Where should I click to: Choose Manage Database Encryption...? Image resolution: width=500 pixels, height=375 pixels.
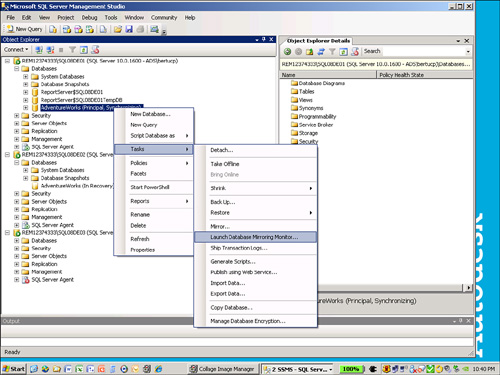coord(255,321)
